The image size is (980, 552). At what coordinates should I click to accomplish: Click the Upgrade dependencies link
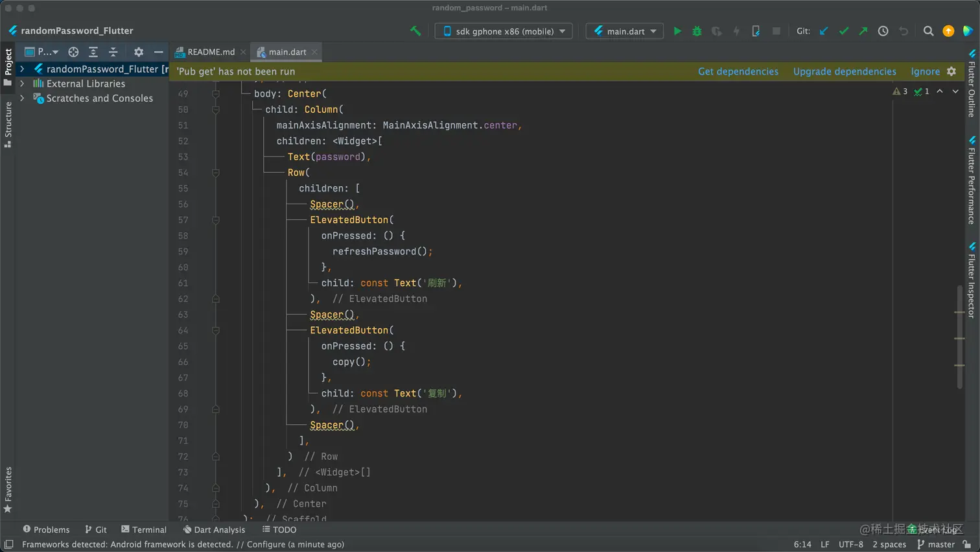click(845, 71)
